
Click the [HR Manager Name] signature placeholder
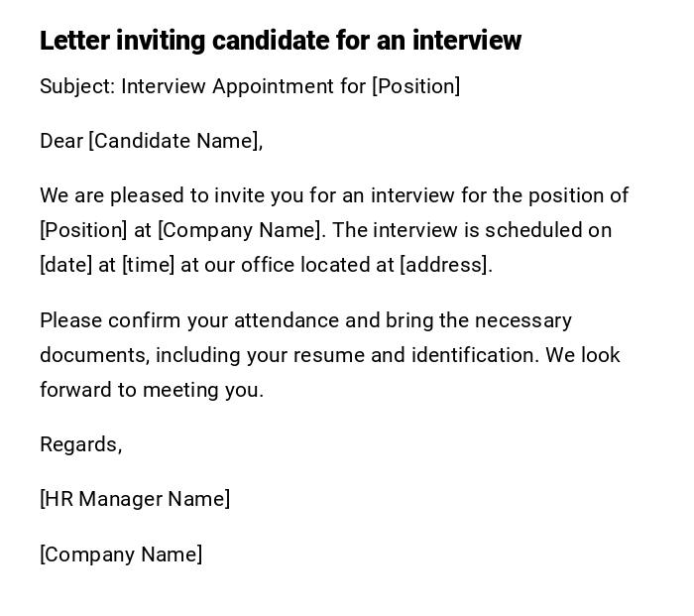(135, 499)
